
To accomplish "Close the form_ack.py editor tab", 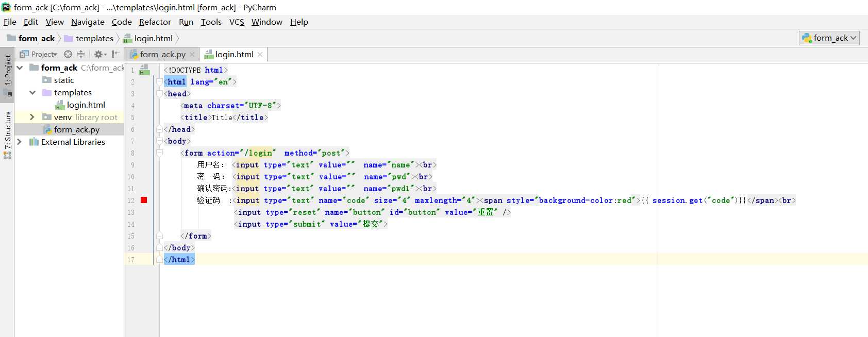I will click(x=192, y=55).
